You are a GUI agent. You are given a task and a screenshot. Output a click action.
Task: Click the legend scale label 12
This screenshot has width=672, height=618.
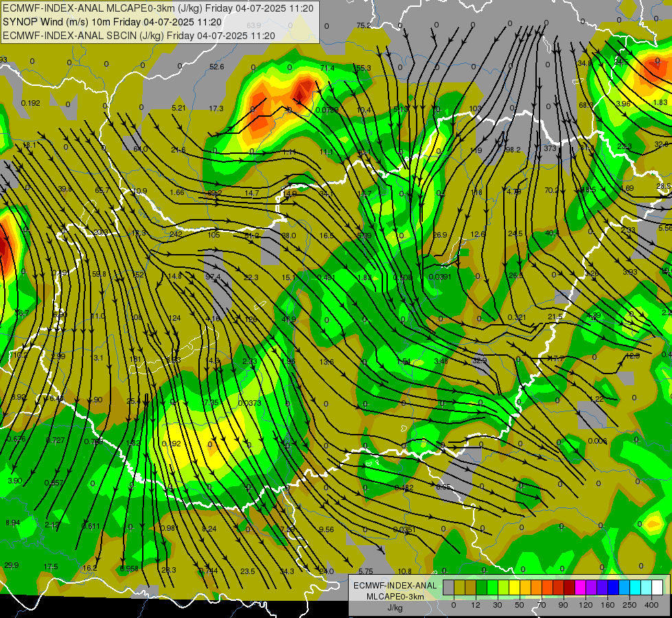(x=476, y=605)
